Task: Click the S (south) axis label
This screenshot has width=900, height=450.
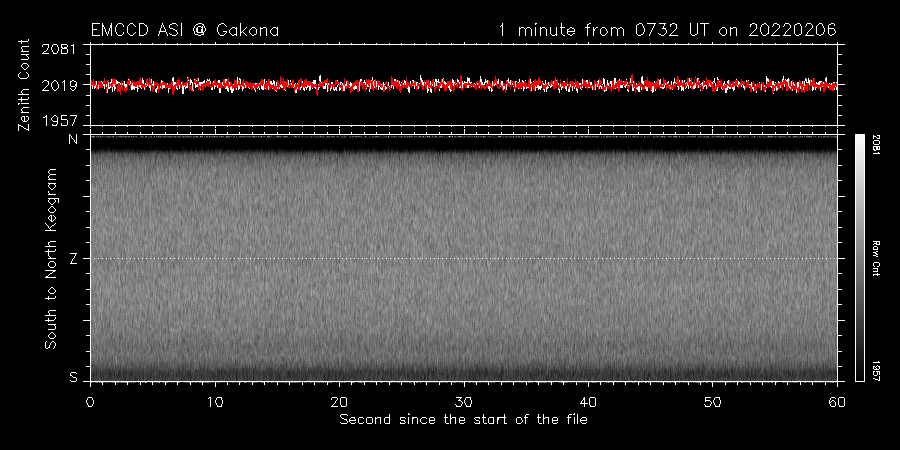Action: coord(73,377)
